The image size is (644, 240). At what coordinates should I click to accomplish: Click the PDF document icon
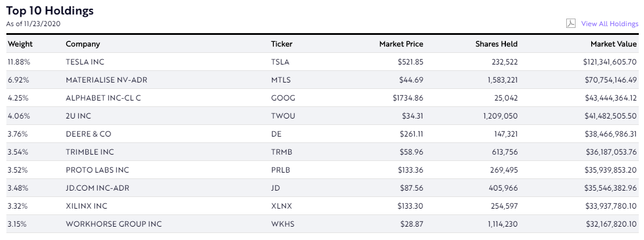click(571, 24)
